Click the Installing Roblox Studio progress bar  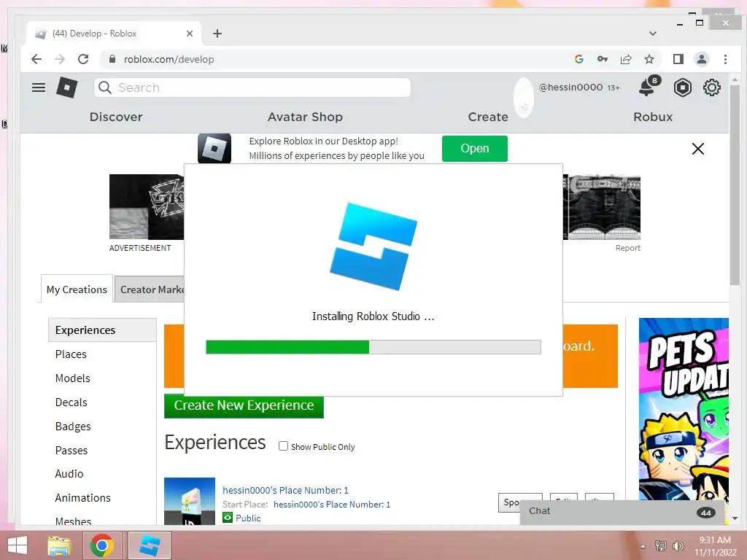373,347
